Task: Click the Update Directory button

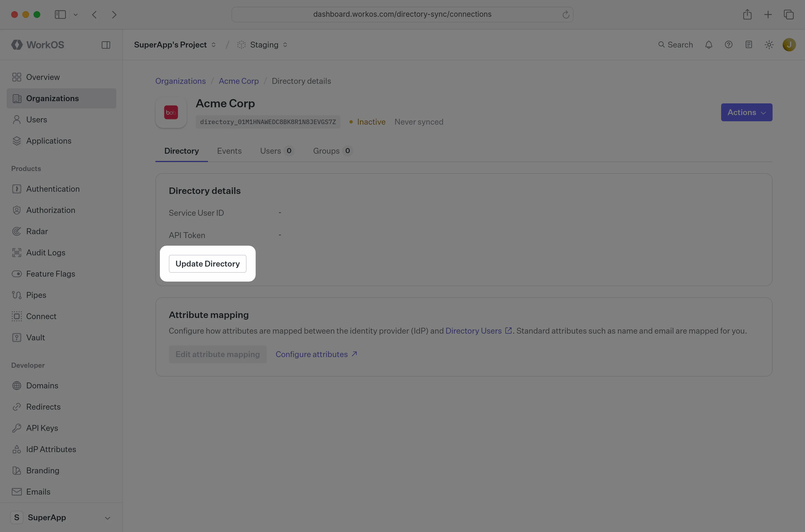Action: [x=208, y=264]
